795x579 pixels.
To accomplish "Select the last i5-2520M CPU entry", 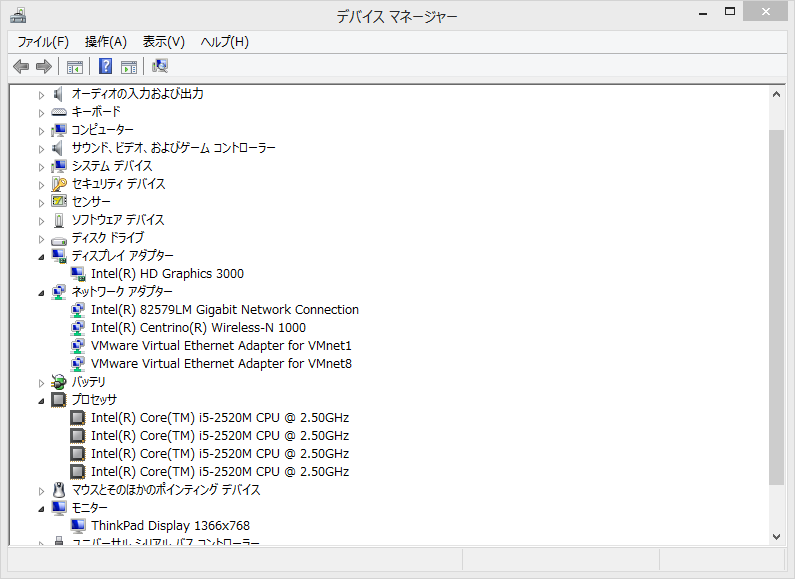I will coord(220,472).
